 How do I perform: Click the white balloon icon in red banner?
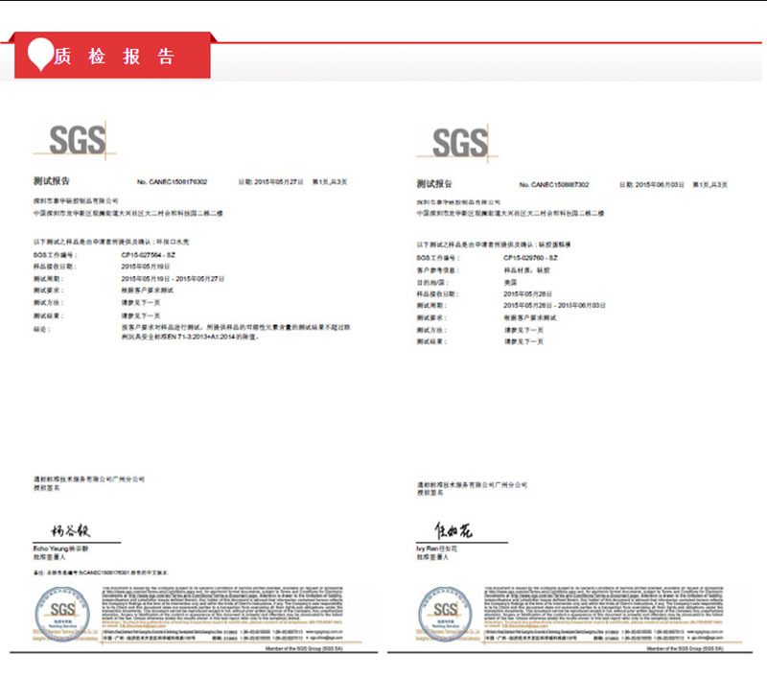40,54
